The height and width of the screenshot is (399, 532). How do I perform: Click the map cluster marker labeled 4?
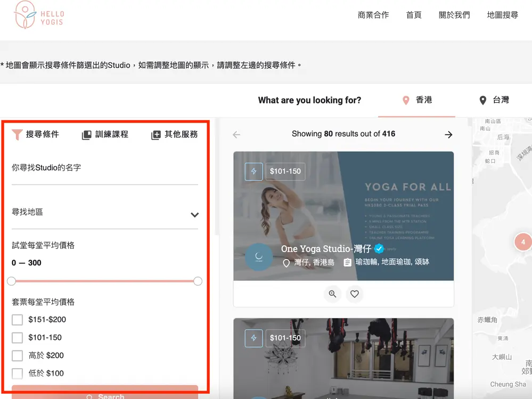click(x=523, y=242)
